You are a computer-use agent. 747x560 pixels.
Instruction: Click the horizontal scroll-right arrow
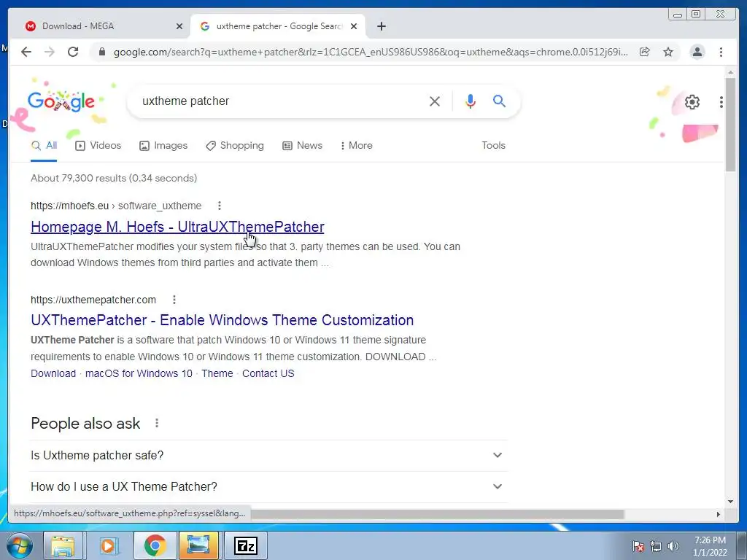[x=719, y=514]
